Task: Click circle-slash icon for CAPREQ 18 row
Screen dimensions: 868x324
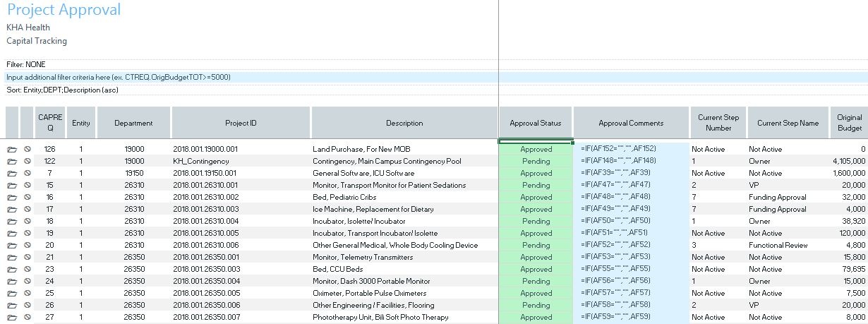Action: [28, 222]
